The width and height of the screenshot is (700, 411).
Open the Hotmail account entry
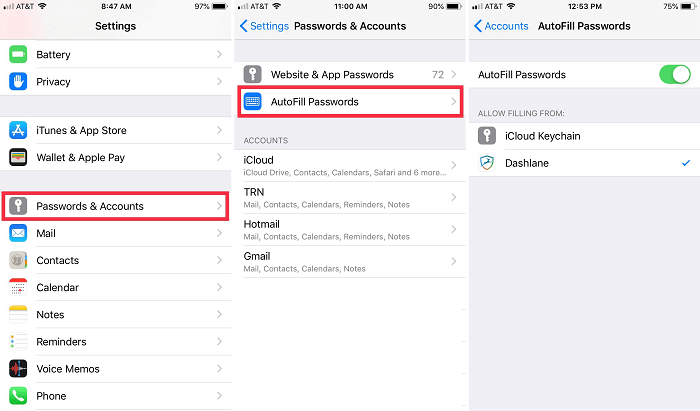(x=345, y=230)
